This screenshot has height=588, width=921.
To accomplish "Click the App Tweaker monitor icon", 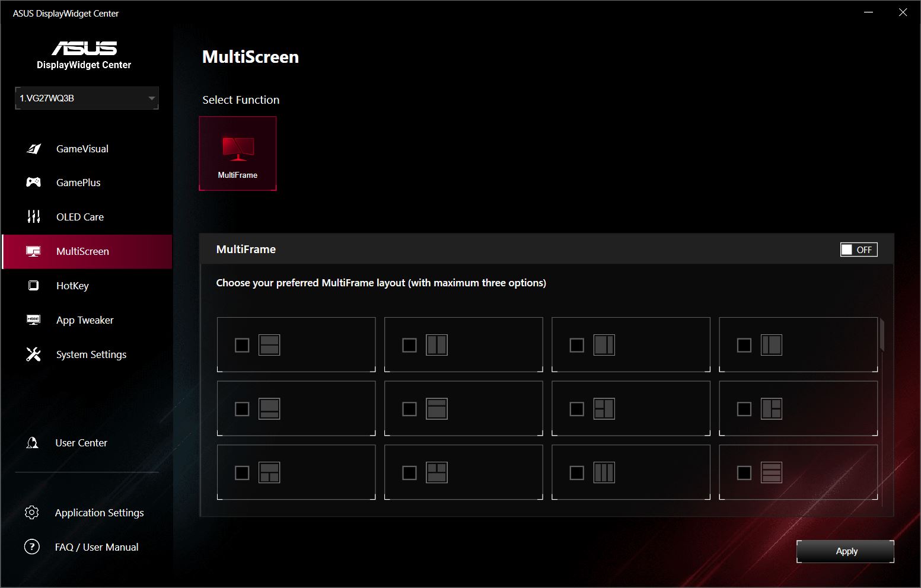I will (34, 320).
